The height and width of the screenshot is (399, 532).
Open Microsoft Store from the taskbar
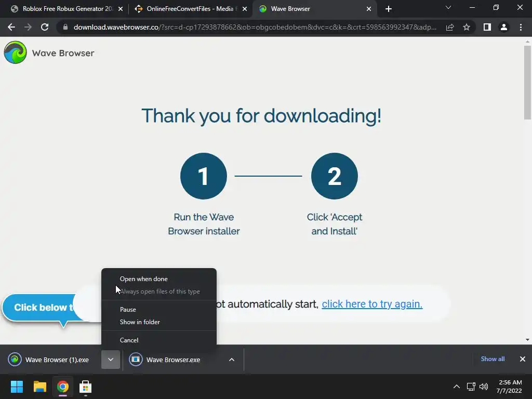pyautogui.click(x=86, y=387)
